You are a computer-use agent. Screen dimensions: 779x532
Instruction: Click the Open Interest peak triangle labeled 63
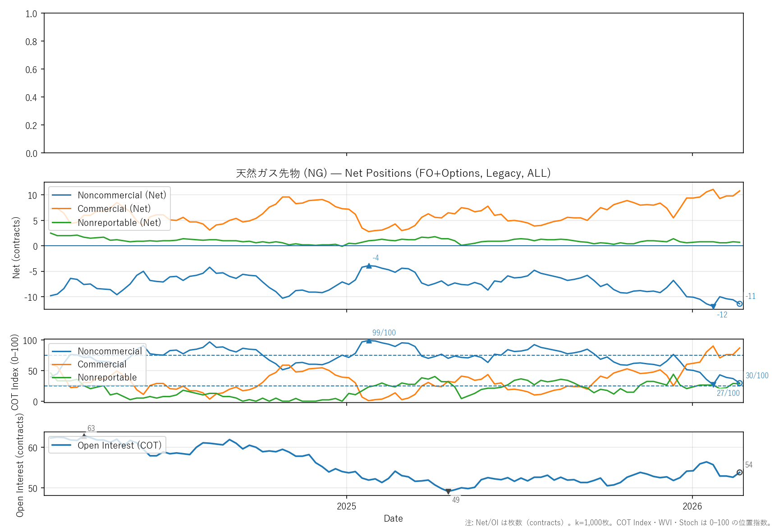coord(84,436)
